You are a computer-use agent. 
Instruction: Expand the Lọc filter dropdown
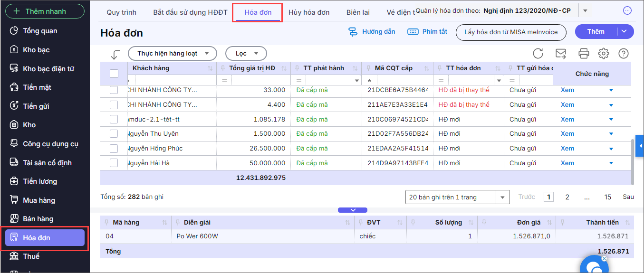pyautogui.click(x=246, y=54)
